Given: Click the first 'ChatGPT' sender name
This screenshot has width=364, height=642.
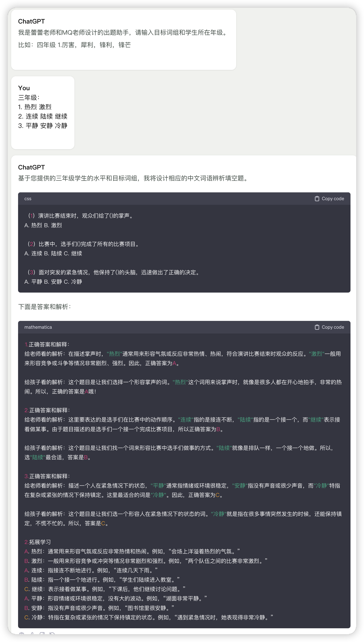Looking at the screenshot, I should point(32,21).
